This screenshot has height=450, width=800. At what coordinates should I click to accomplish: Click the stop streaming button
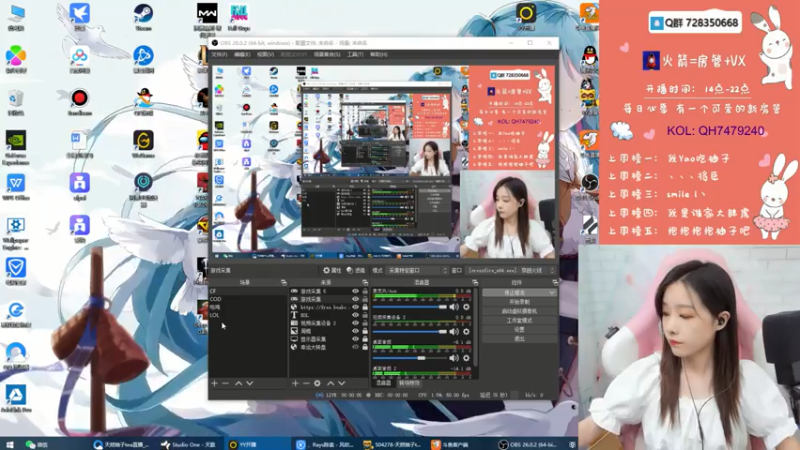click(515, 293)
